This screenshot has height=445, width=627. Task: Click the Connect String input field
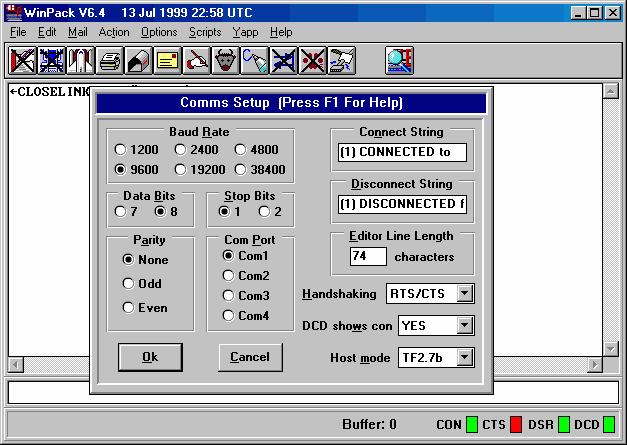402,152
